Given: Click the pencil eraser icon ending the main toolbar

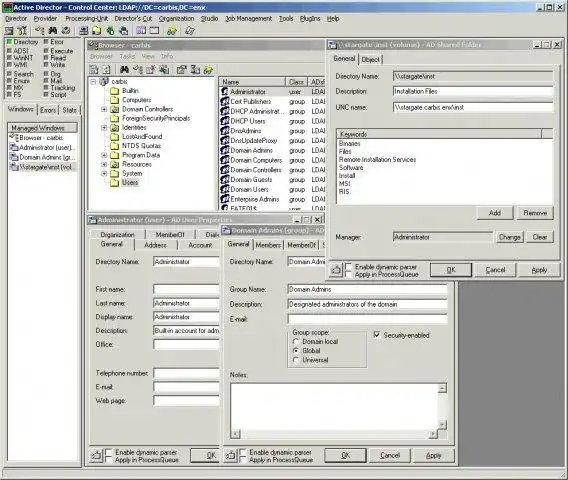Looking at the screenshot, I should pos(189,31).
